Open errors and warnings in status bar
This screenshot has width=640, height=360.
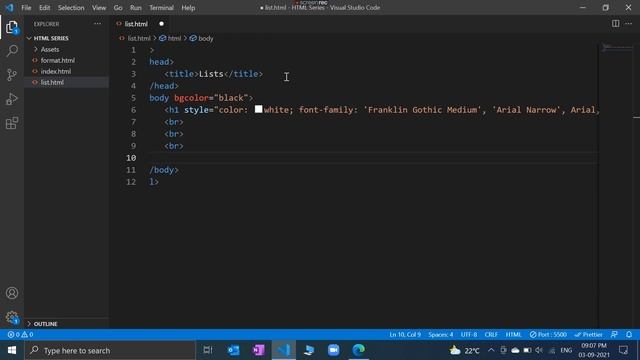(x=20, y=334)
